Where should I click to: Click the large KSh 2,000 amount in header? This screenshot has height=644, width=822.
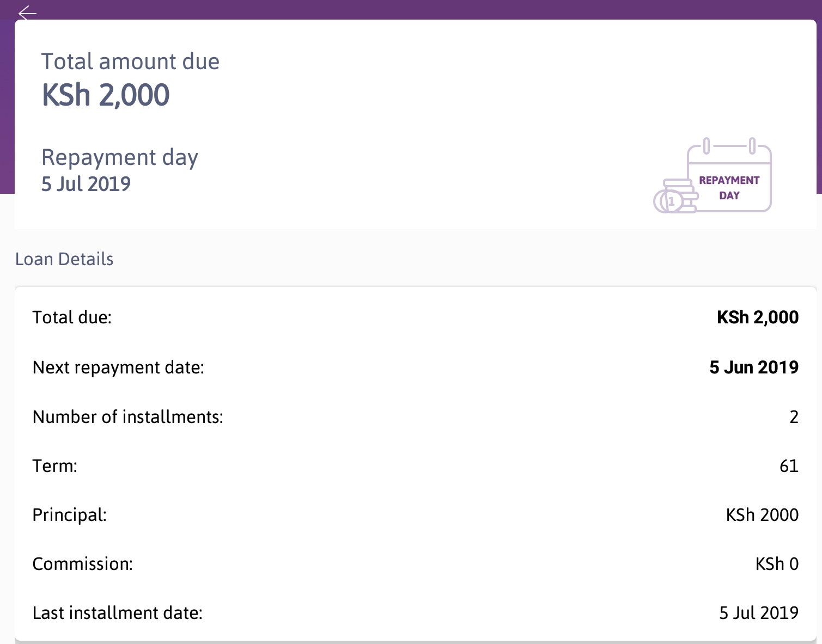(x=106, y=95)
